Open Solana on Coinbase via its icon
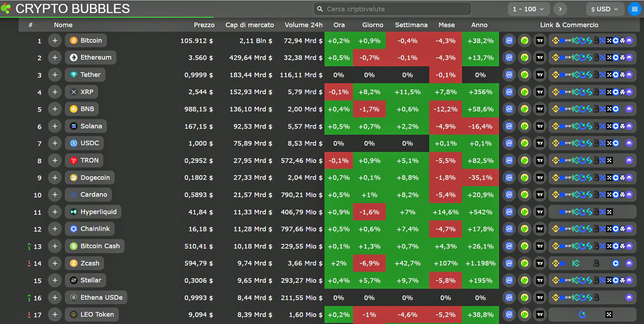644x324 pixels. 615,126
